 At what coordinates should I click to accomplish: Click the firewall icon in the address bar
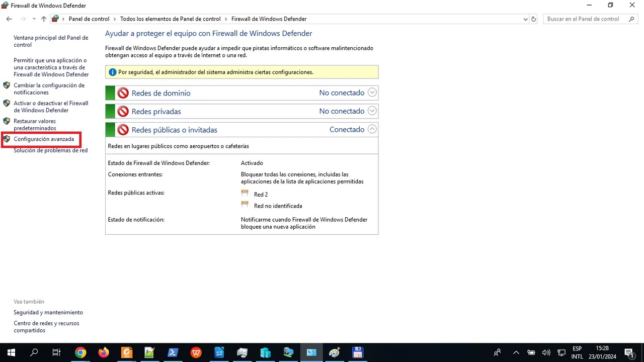[55, 19]
